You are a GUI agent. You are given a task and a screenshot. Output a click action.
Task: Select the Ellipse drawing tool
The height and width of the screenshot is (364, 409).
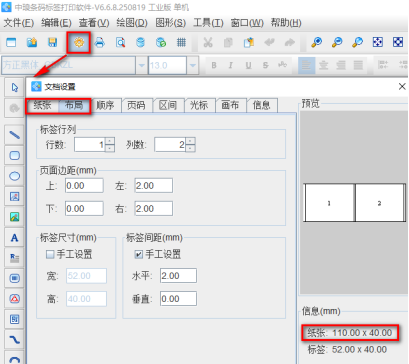point(14,176)
